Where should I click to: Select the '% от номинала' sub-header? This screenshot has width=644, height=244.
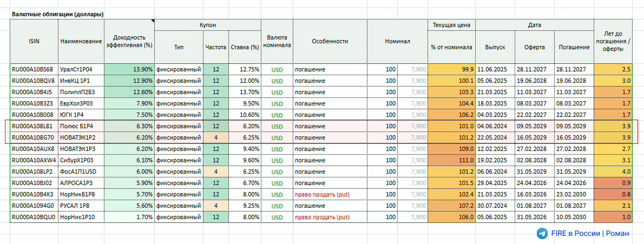pyautogui.click(x=452, y=47)
